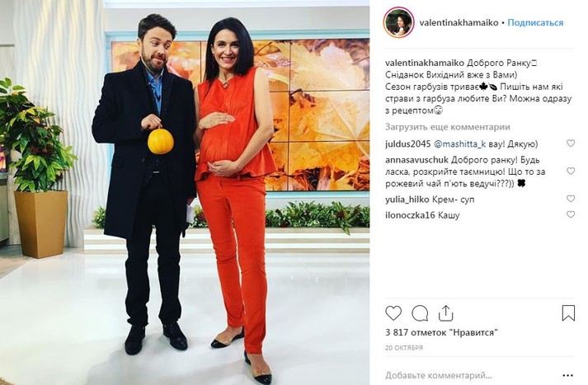Open the three-dot more options menu

tap(567, 375)
